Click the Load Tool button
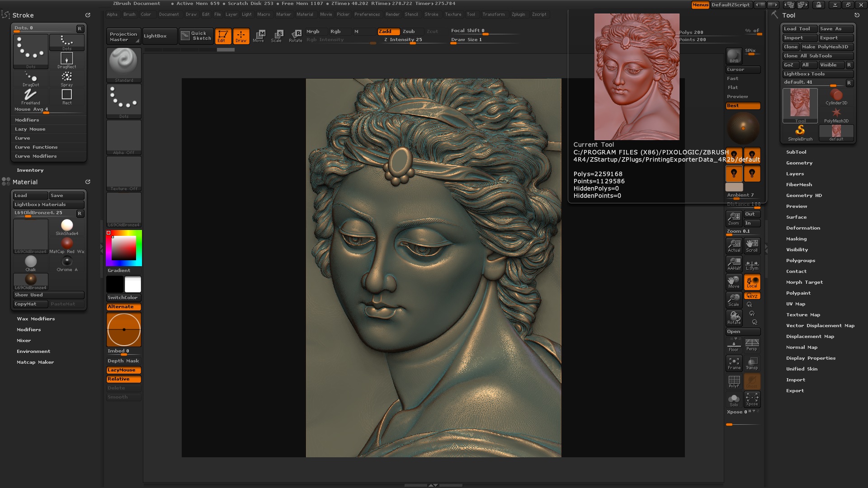 799,29
